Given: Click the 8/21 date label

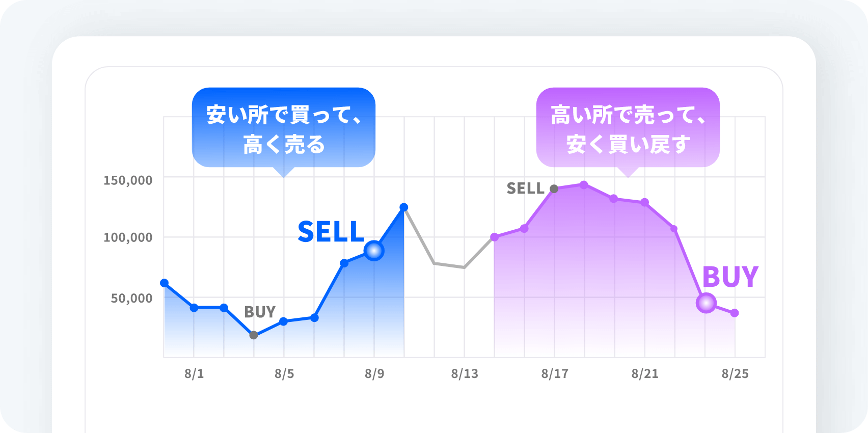Looking at the screenshot, I should [645, 374].
